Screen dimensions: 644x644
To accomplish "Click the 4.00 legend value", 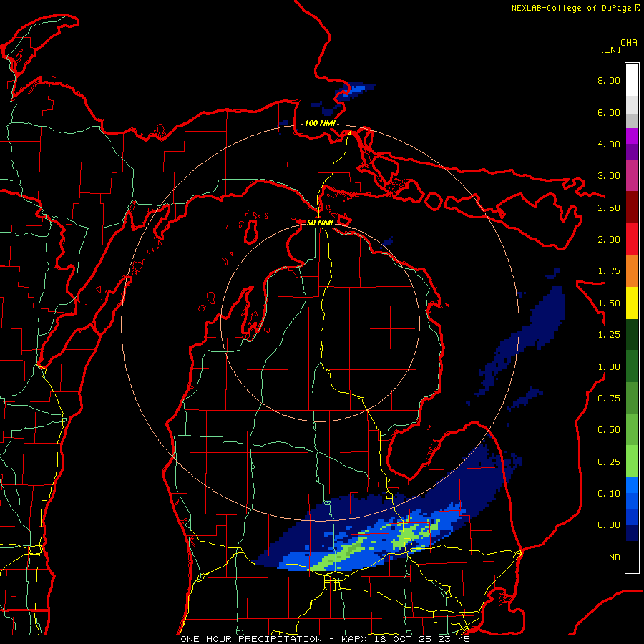I will tap(609, 144).
